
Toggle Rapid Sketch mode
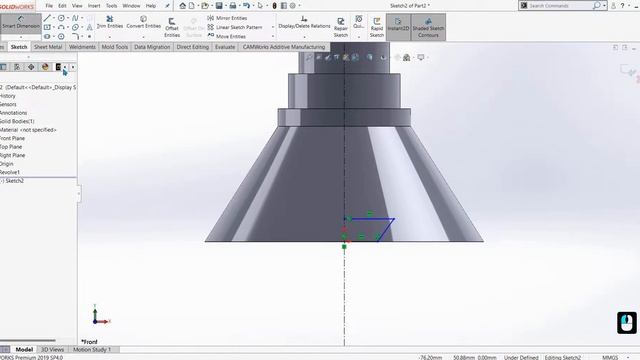coord(377,27)
